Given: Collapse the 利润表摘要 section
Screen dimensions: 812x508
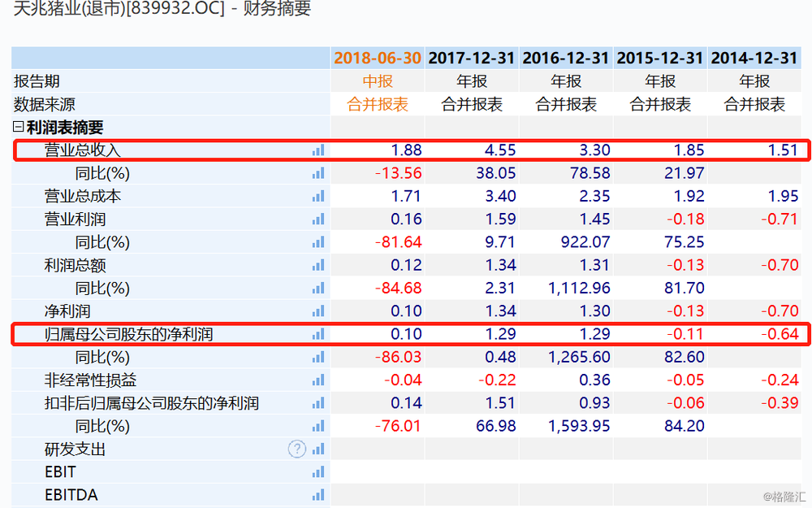Looking at the screenshot, I should coord(18,127).
